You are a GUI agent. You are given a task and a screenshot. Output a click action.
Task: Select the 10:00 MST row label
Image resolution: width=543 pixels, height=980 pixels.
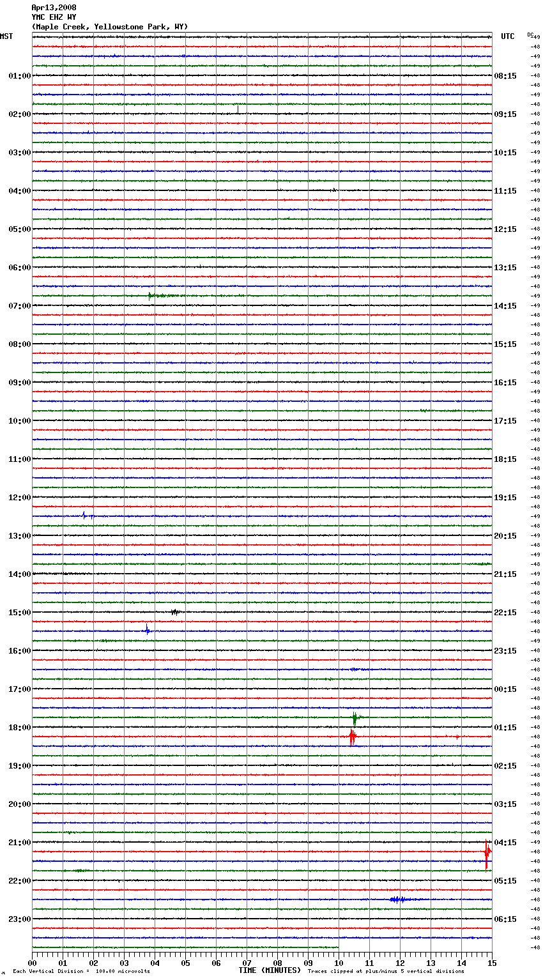pyautogui.click(x=20, y=421)
